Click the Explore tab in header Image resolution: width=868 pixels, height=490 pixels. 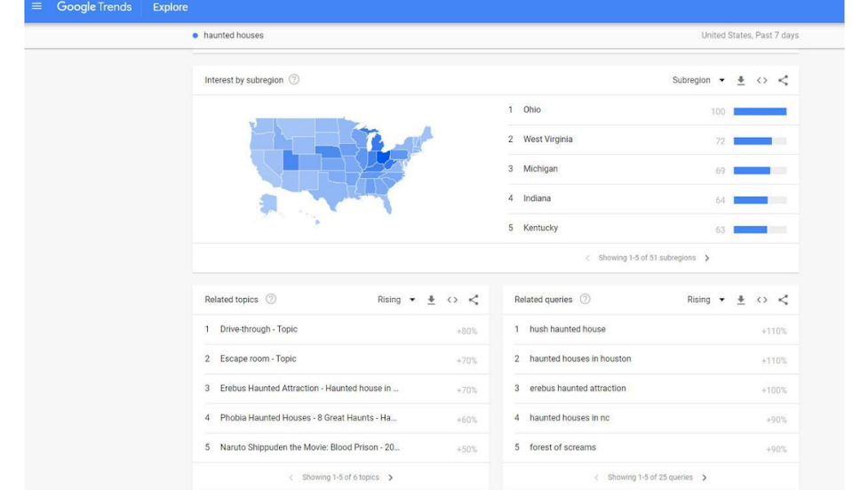[x=170, y=7]
